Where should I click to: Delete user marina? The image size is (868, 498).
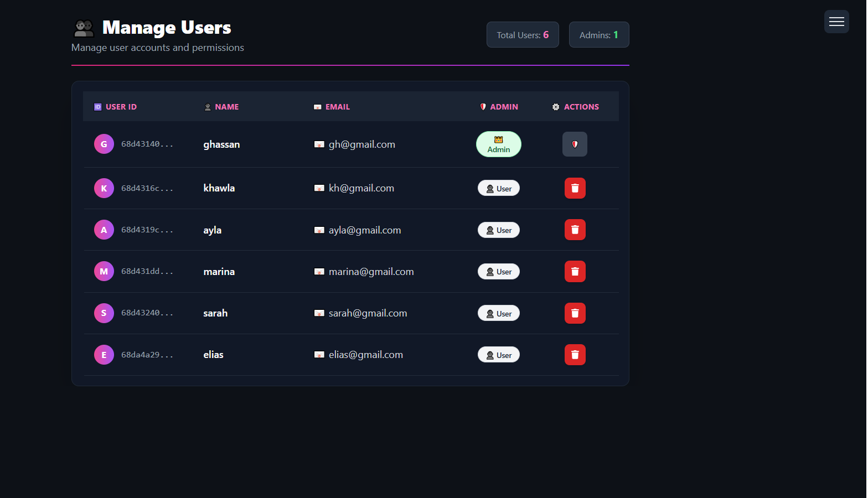(575, 272)
